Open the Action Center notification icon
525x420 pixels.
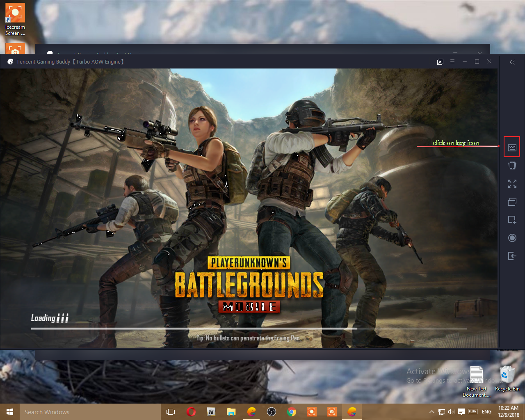click(x=461, y=412)
